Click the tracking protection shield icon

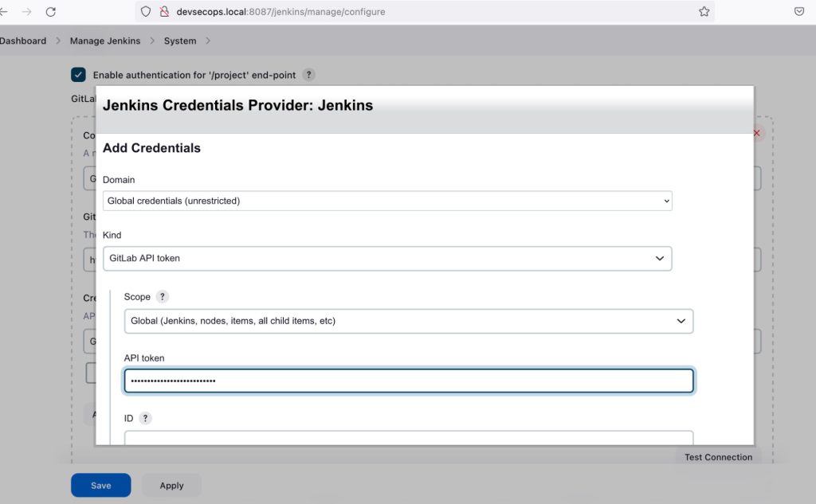click(145, 11)
